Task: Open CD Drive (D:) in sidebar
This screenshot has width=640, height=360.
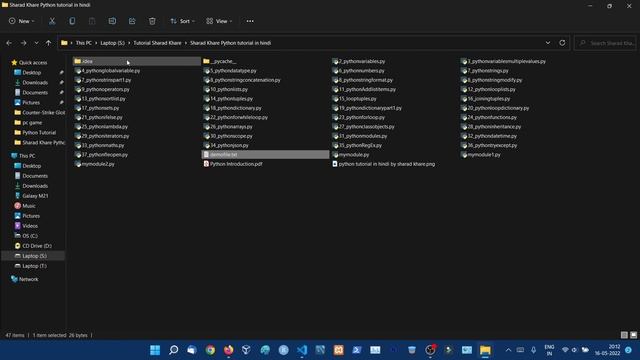Action: (37, 246)
